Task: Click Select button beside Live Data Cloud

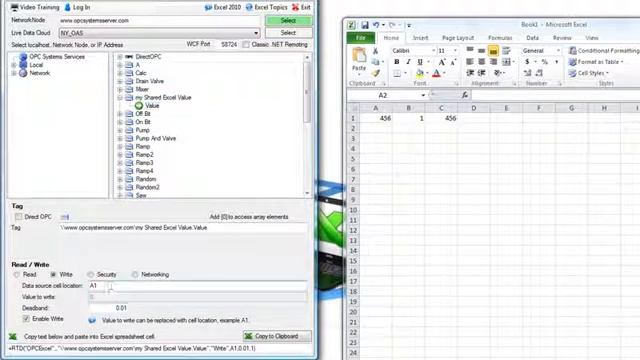Action: tap(288, 33)
